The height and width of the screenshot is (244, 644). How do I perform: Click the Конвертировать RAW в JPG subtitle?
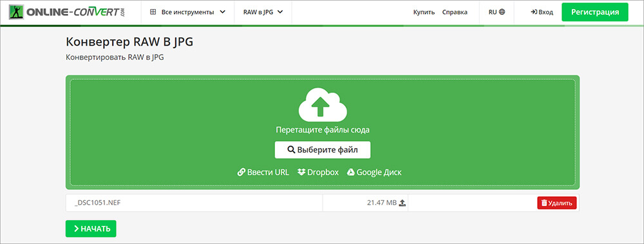click(115, 57)
